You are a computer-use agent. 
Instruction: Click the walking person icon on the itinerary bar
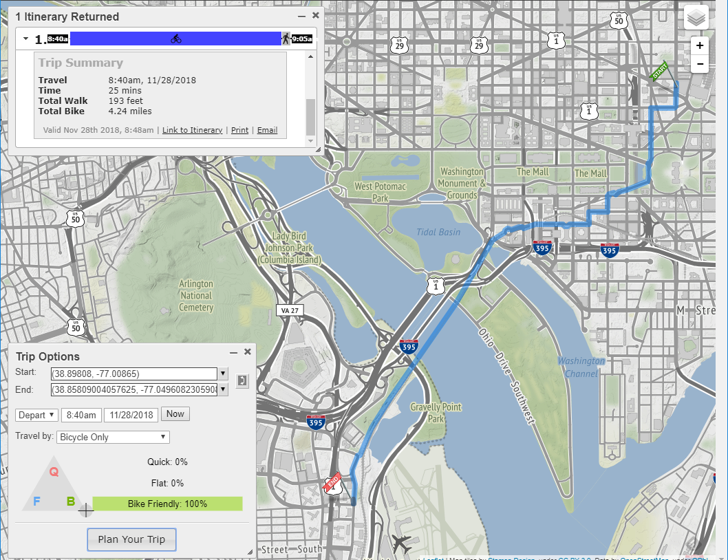click(287, 39)
